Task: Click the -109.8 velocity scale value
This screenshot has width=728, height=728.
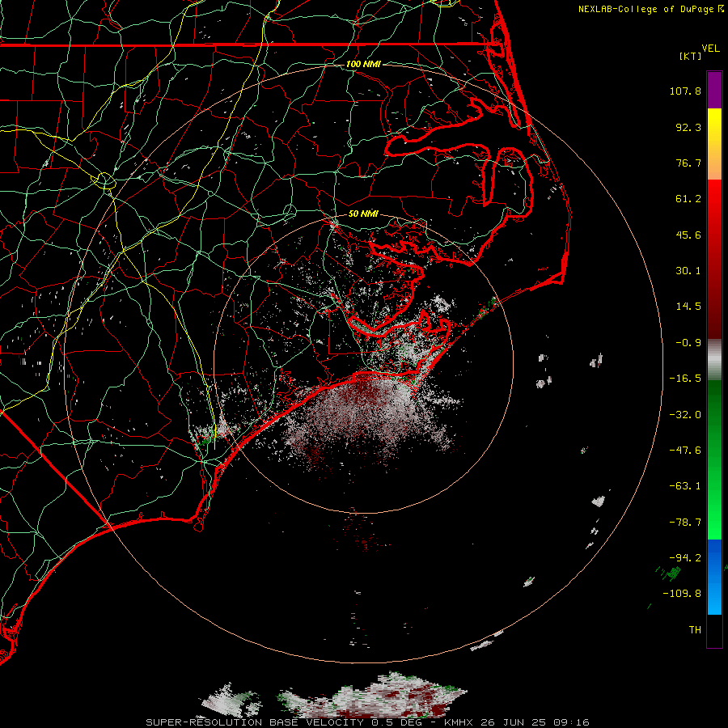Action: 682,594
